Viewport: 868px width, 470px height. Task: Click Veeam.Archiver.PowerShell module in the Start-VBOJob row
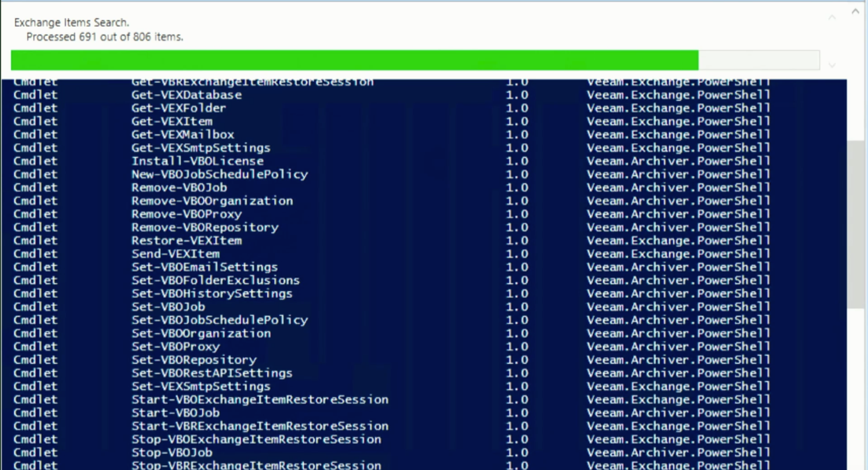678,413
